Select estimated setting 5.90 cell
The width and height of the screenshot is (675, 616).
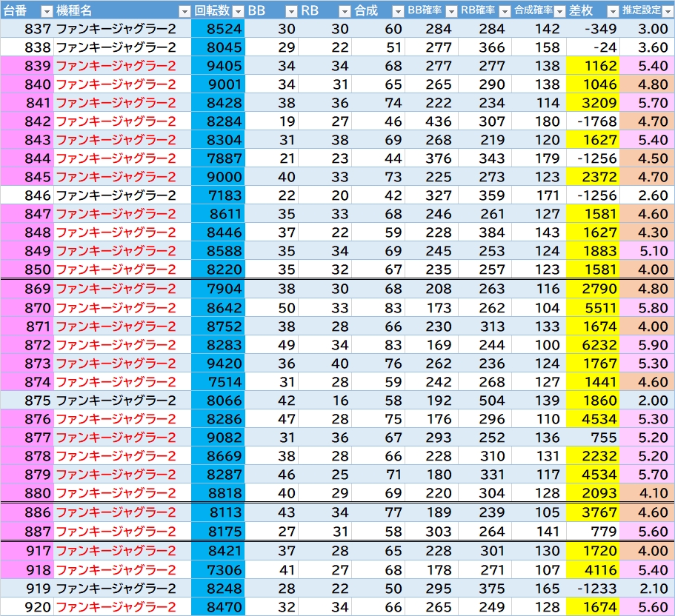[647, 345]
